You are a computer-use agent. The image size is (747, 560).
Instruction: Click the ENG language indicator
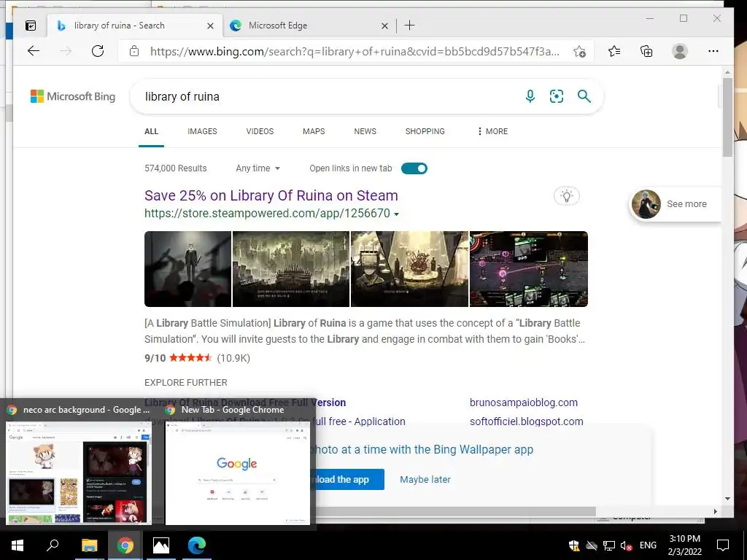pos(648,545)
